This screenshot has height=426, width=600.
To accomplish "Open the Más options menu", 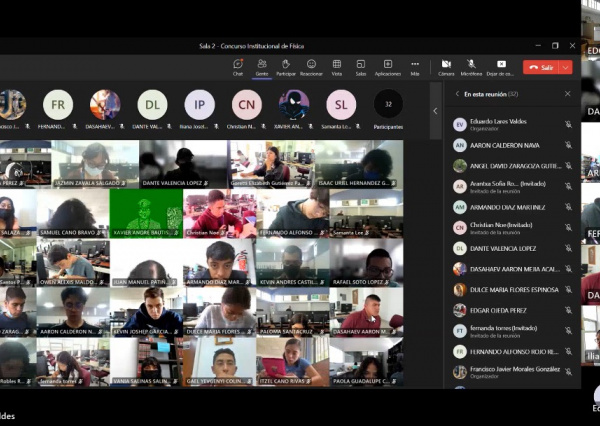I will [x=415, y=65].
